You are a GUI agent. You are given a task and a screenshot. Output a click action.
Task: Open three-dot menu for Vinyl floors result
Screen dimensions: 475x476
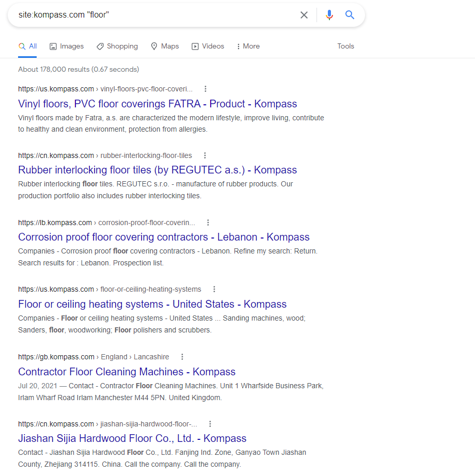coord(205,89)
